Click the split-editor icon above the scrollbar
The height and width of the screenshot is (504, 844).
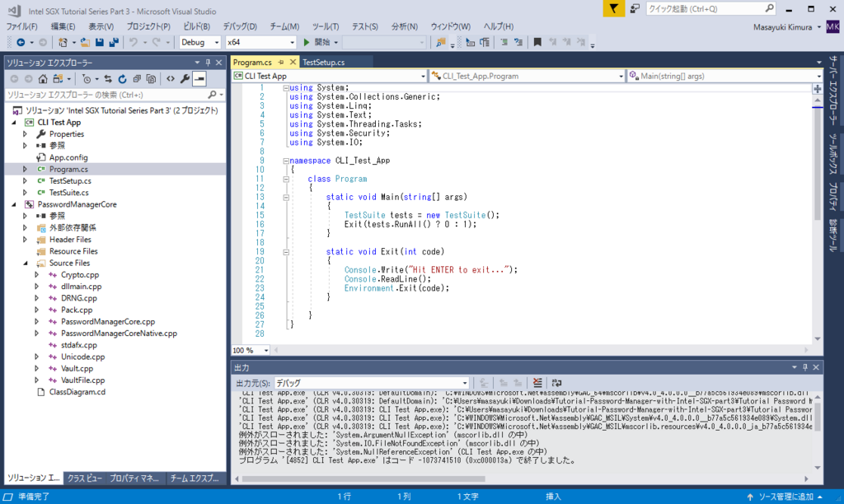(x=817, y=89)
